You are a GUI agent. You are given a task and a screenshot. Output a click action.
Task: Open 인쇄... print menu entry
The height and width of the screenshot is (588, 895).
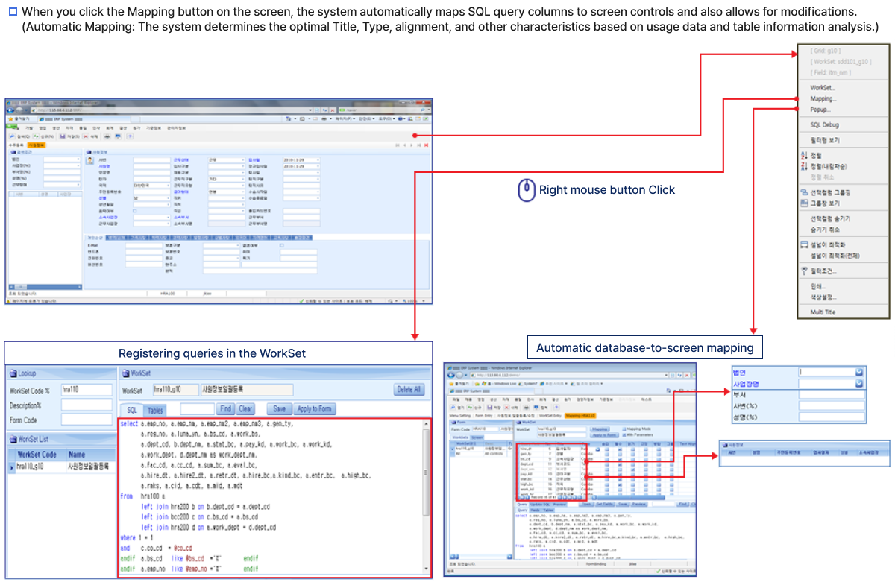tap(818, 286)
